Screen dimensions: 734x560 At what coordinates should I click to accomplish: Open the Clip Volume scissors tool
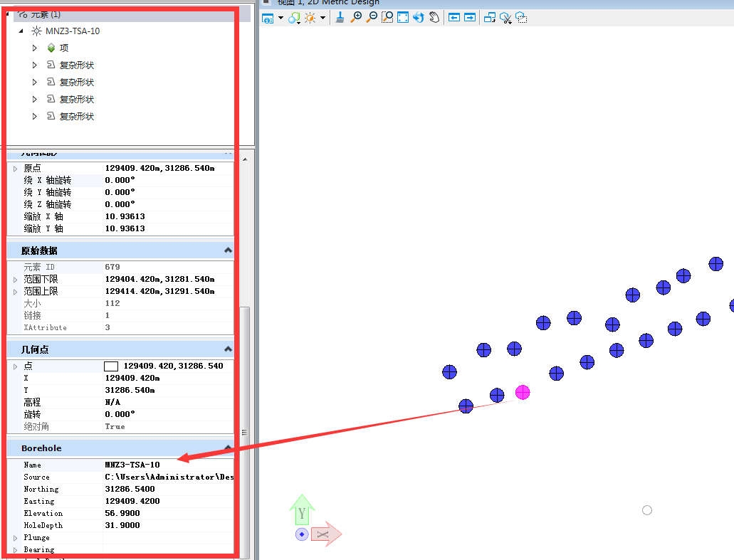coord(505,19)
